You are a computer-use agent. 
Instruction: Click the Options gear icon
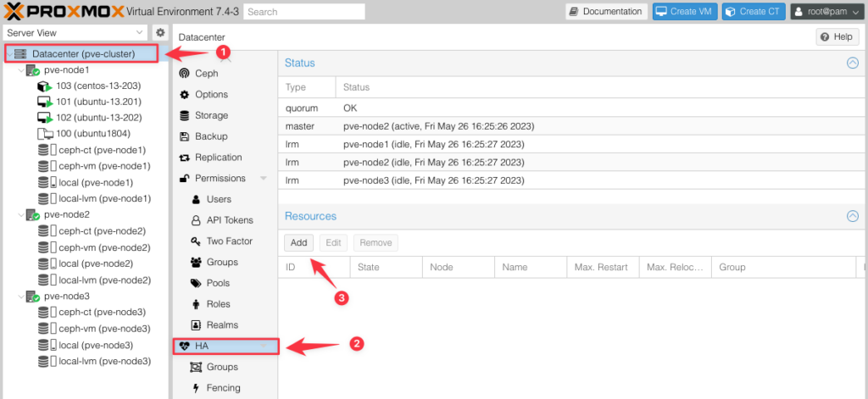click(x=184, y=95)
